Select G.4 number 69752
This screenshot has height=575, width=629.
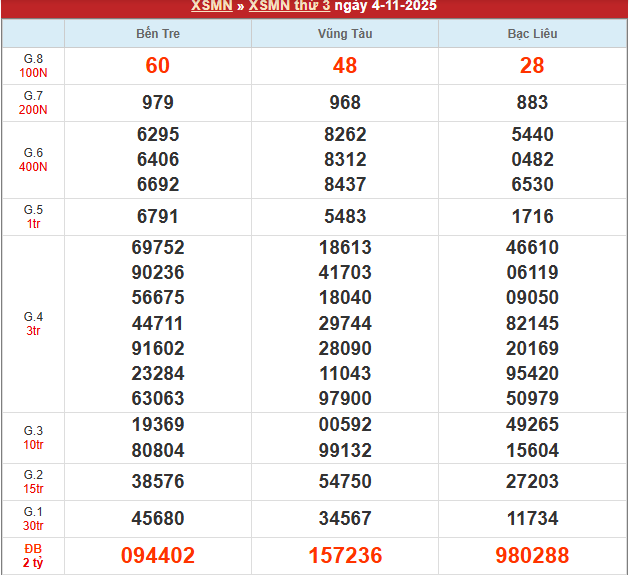click(x=158, y=247)
